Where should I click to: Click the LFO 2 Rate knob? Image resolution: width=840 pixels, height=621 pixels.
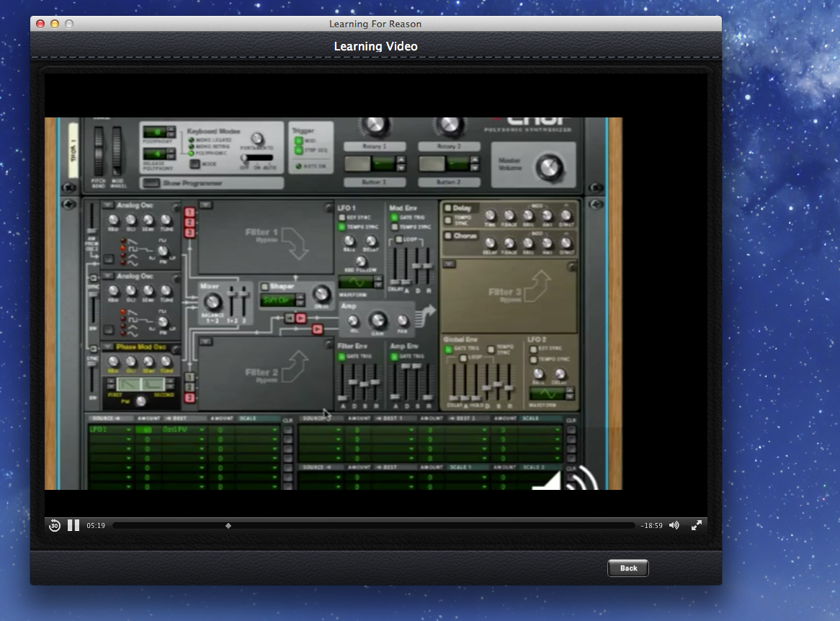(x=539, y=374)
